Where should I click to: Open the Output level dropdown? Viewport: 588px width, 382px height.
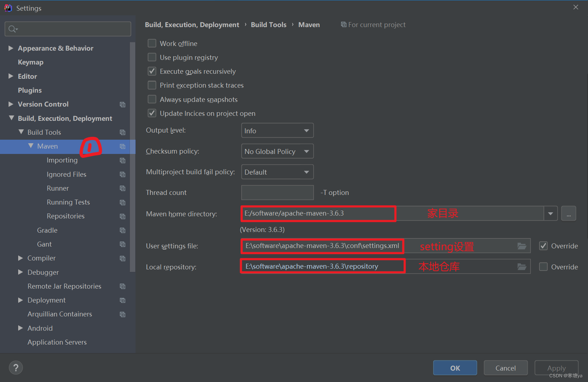(278, 130)
